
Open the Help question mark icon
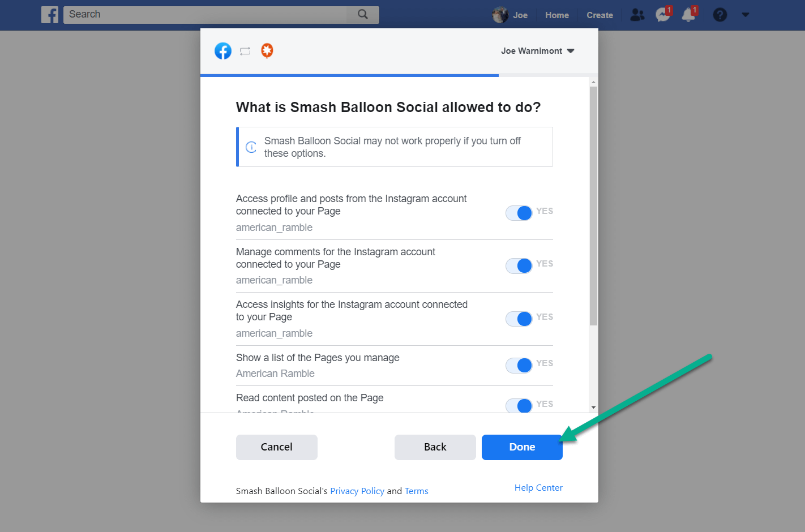(x=720, y=15)
